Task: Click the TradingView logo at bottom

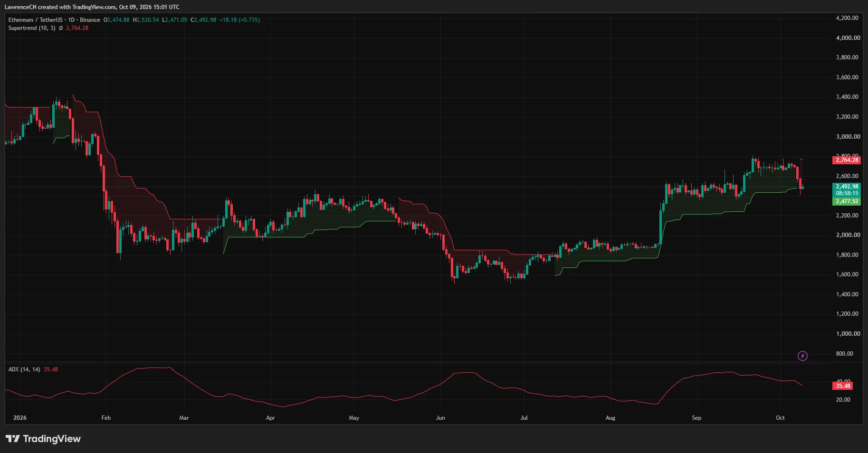Action: point(43,439)
